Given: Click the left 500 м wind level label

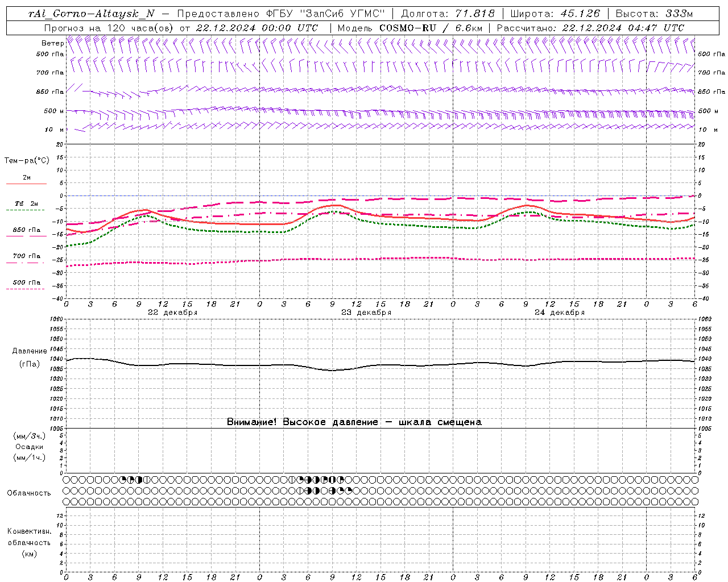Looking at the screenshot, I should pyautogui.click(x=54, y=111).
